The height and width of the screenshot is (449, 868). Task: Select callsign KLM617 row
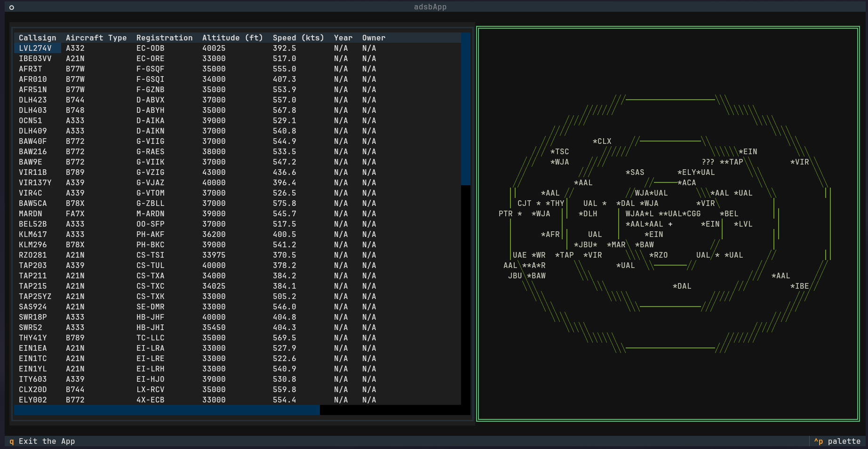tap(238, 234)
